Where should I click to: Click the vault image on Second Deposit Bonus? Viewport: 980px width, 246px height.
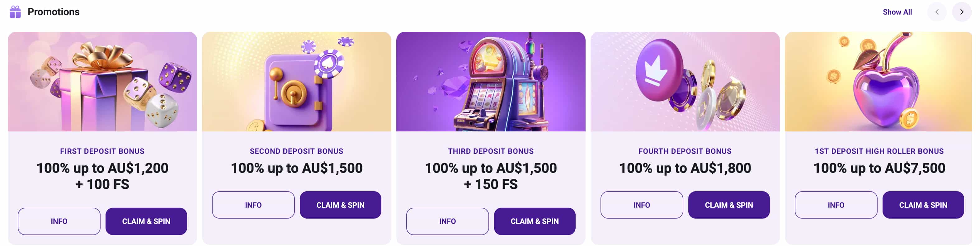click(296, 82)
